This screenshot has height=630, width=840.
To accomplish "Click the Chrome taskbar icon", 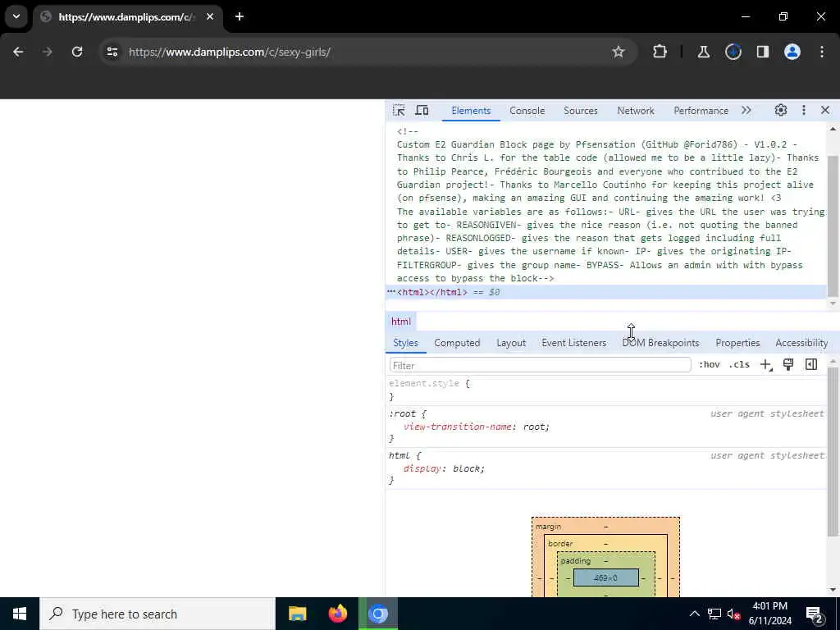I will pyautogui.click(x=378, y=614).
